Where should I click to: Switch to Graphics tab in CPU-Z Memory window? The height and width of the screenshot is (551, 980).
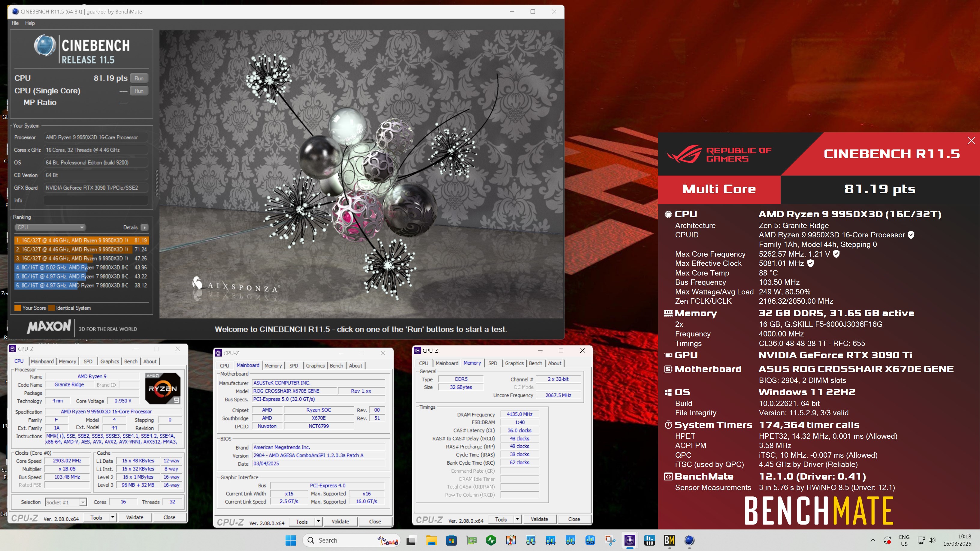514,363
